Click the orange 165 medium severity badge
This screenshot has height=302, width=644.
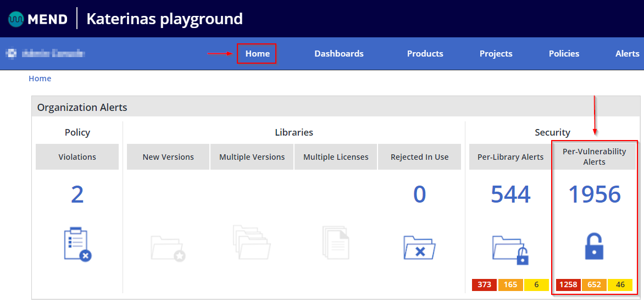point(510,285)
